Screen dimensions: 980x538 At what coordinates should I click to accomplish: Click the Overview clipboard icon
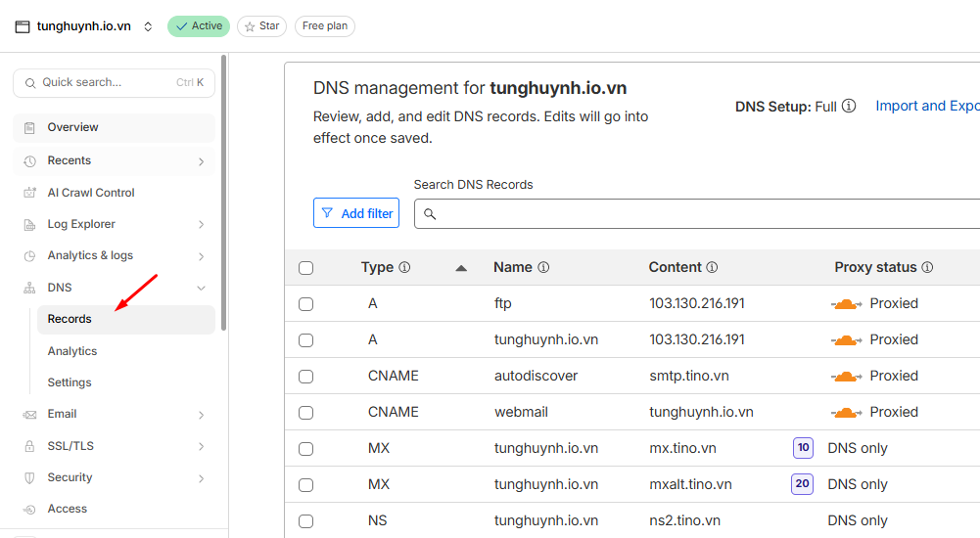pyautogui.click(x=29, y=128)
